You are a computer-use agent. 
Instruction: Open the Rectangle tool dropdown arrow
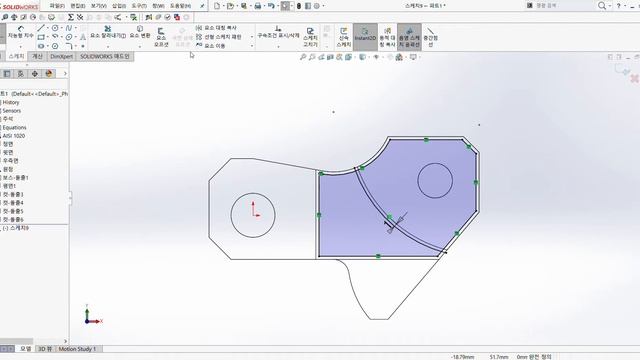[x=48, y=37]
